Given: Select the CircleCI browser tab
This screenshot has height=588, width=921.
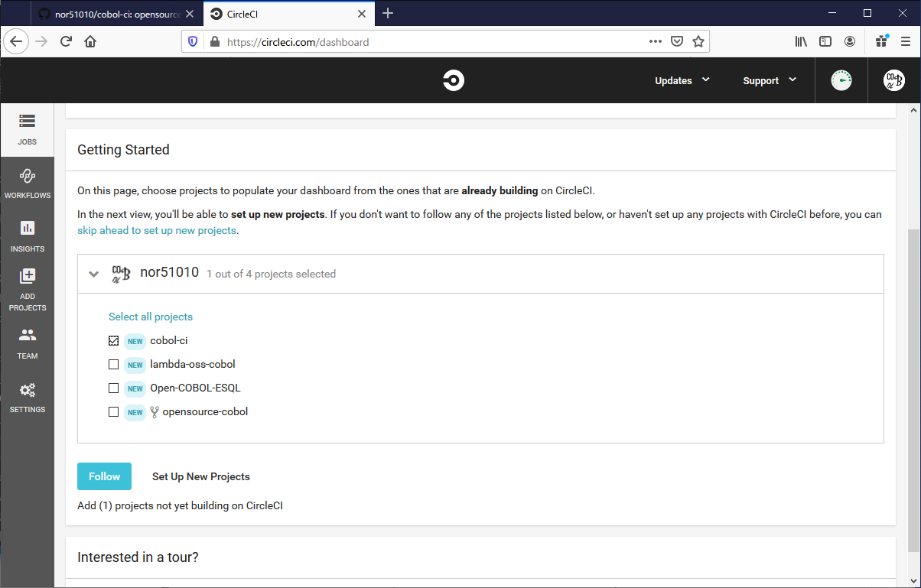Looking at the screenshot, I should (x=288, y=14).
